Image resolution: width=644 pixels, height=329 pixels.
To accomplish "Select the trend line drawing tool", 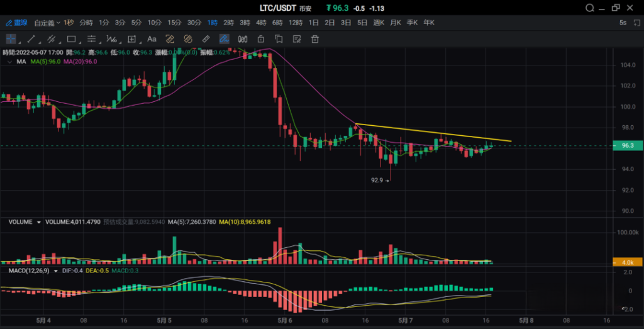I will tap(31, 39).
